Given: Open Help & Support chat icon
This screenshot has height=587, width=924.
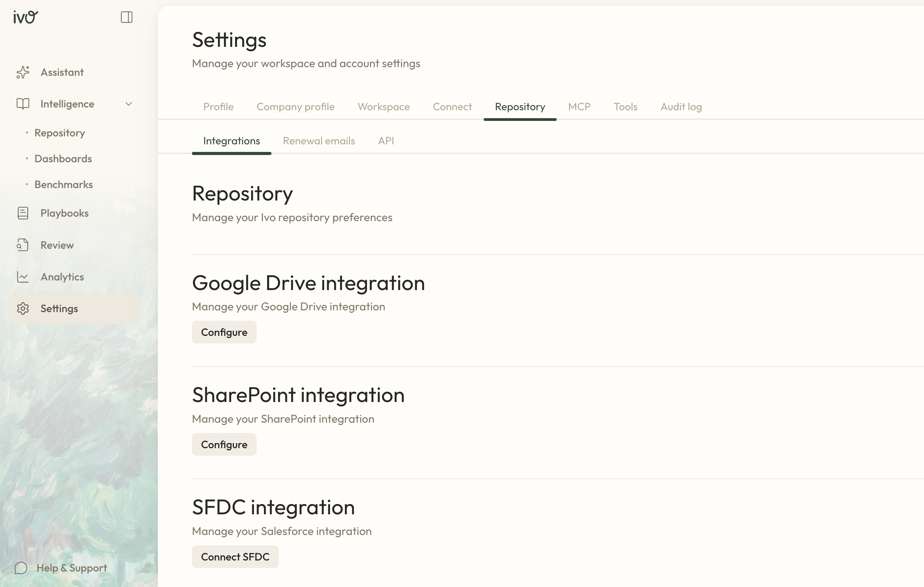Looking at the screenshot, I should (x=21, y=568).
